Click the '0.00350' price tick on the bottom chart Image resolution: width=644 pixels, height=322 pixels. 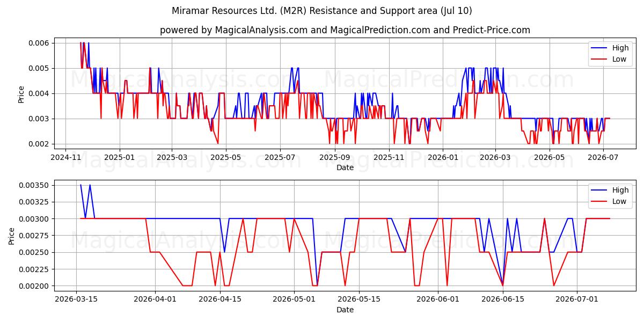(34, 185)
